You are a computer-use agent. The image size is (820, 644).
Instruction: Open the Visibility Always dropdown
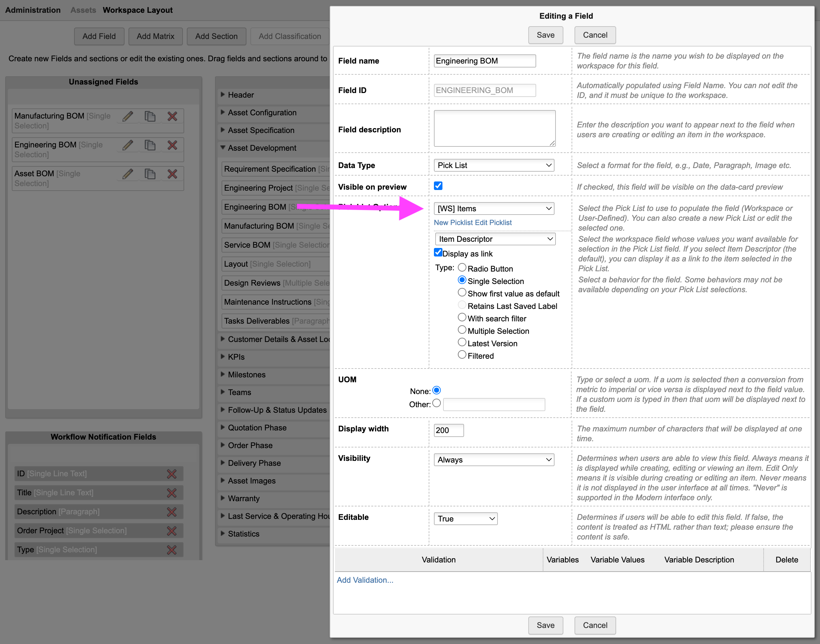(494, 460)
